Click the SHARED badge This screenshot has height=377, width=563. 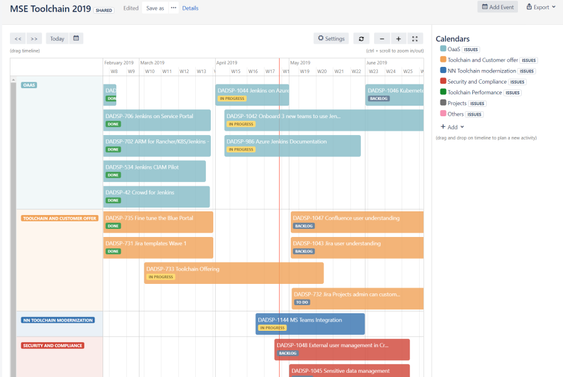[x=104, y=10]
